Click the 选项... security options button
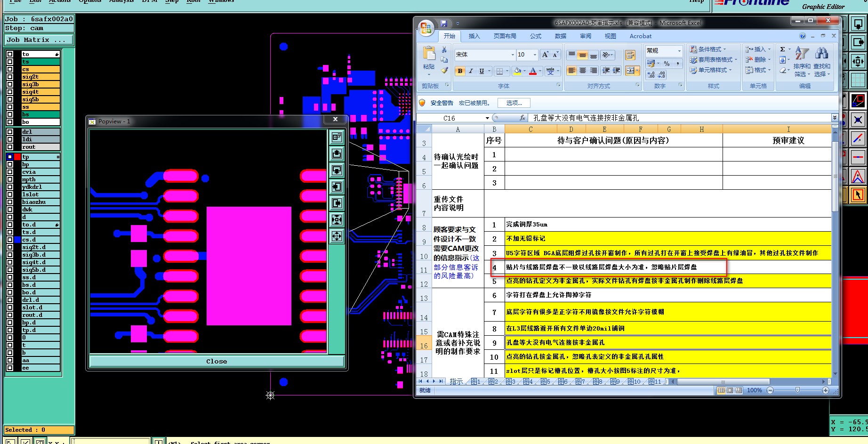Image resolution: width=868 pixels, height=444 pixels. pyautogui.click(x=514, y=103)
